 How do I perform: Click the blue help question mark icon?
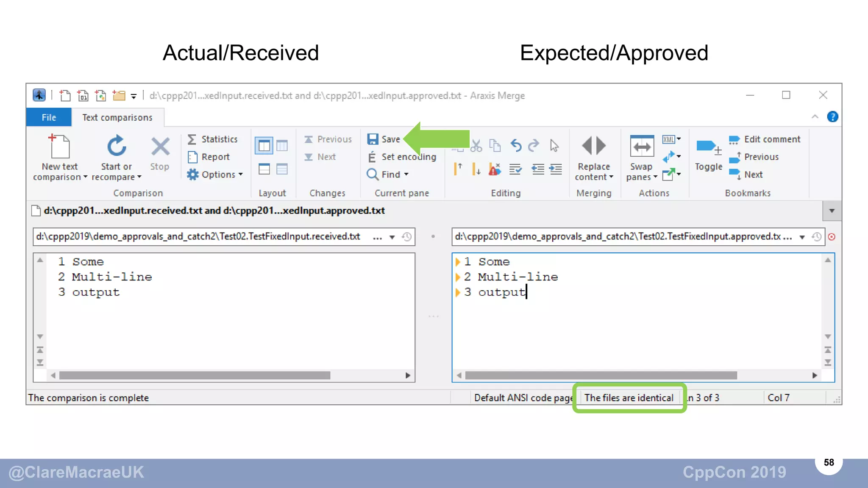[x=832, y=117]
